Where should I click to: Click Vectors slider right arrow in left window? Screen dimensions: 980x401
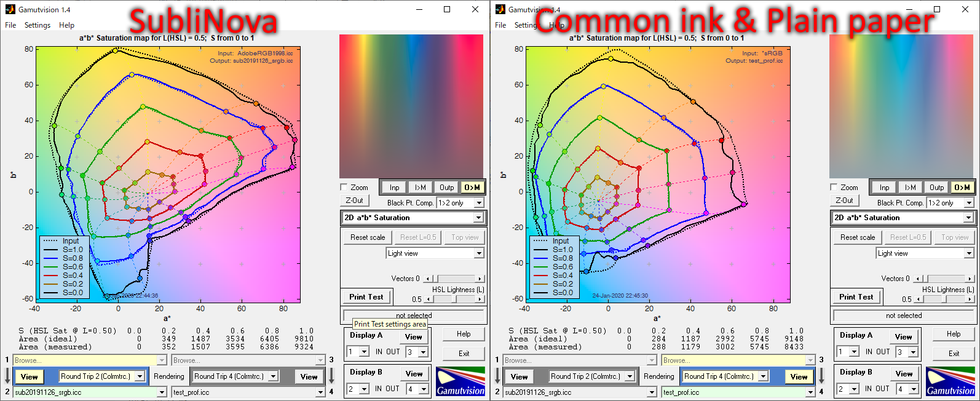(x=480, y=279)
